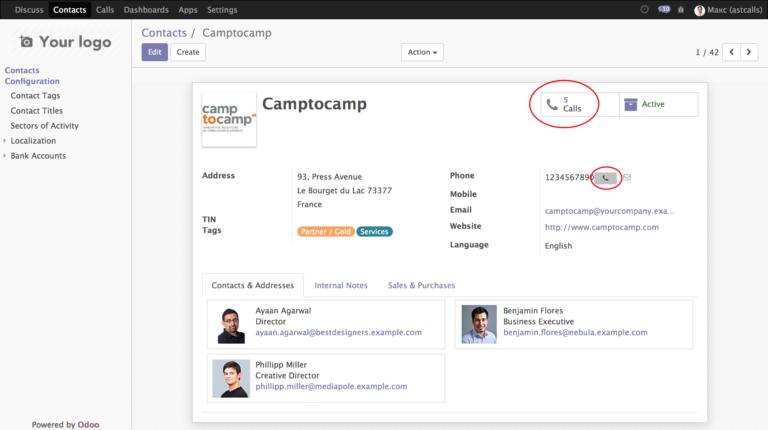Open Phillipp Miller's photo thumbnail
This screenshot has height=430, width=768.
231,378
